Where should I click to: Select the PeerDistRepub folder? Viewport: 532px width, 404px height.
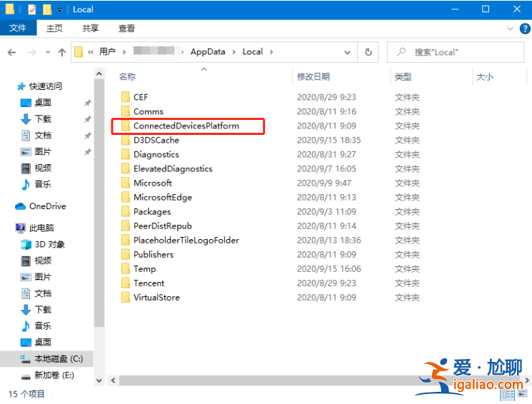(x=163, y=226)
